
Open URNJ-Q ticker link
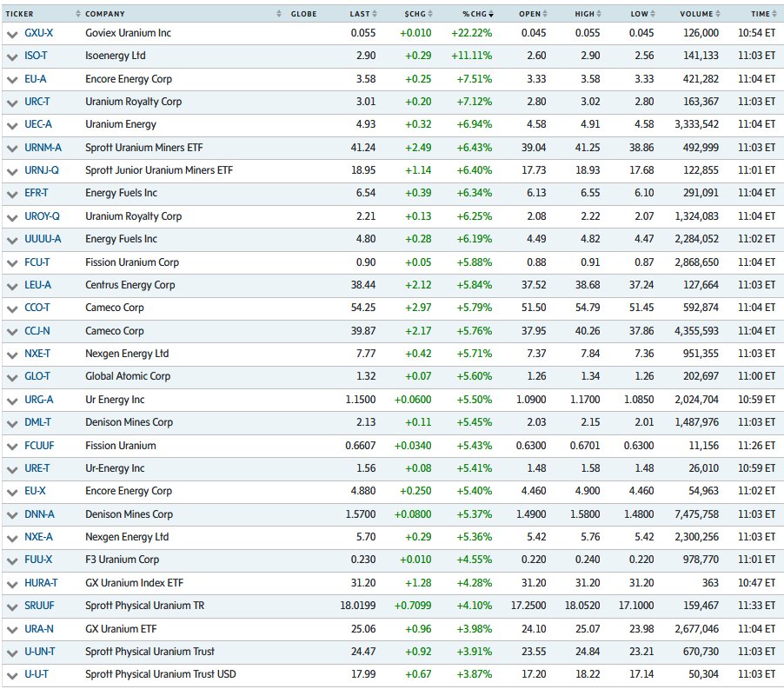point(42,170)
